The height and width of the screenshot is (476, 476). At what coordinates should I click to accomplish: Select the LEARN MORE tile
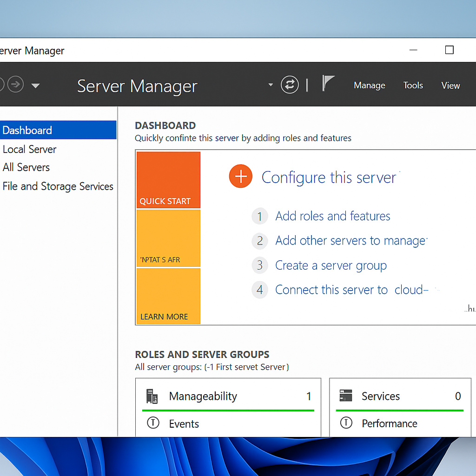click(168, 296)
